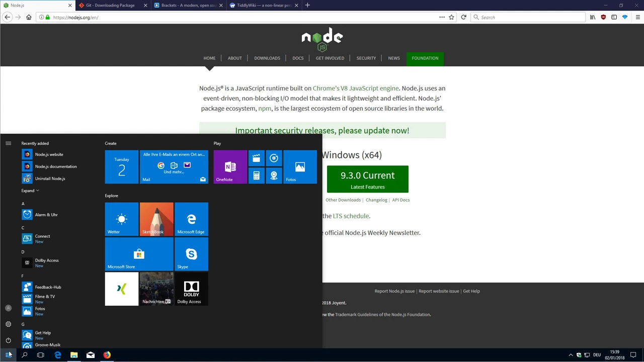Open the DOCS nav item

point(298,58)
